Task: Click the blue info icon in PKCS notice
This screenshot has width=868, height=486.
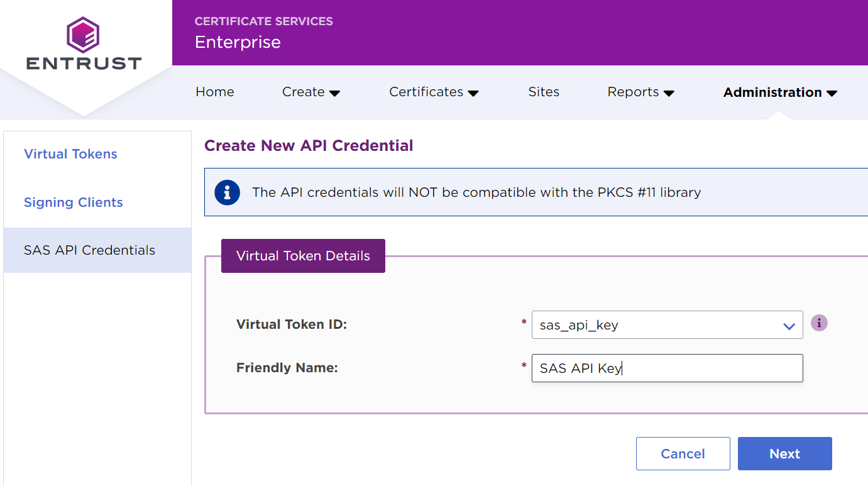Action: [x=227, y=192]
